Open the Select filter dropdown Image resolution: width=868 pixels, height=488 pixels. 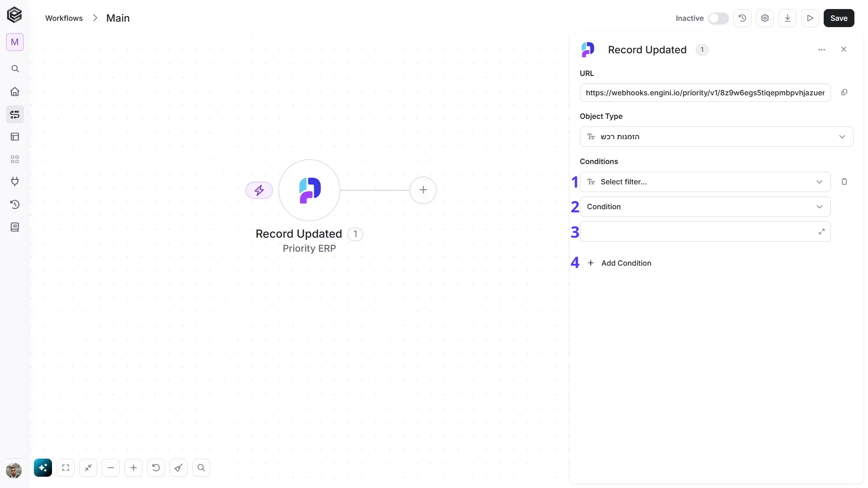tap(705, 182)
